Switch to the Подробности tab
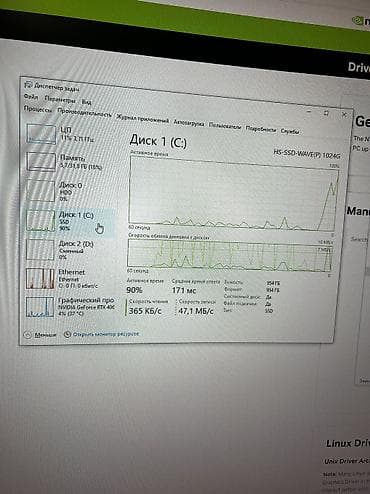 point(261,129)
